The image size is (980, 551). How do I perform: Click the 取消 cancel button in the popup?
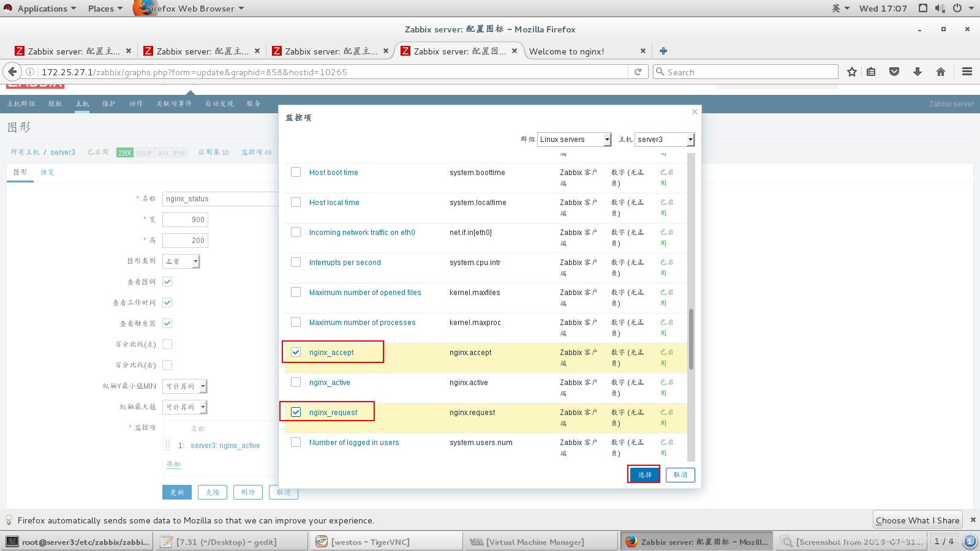tap(680, 474)
